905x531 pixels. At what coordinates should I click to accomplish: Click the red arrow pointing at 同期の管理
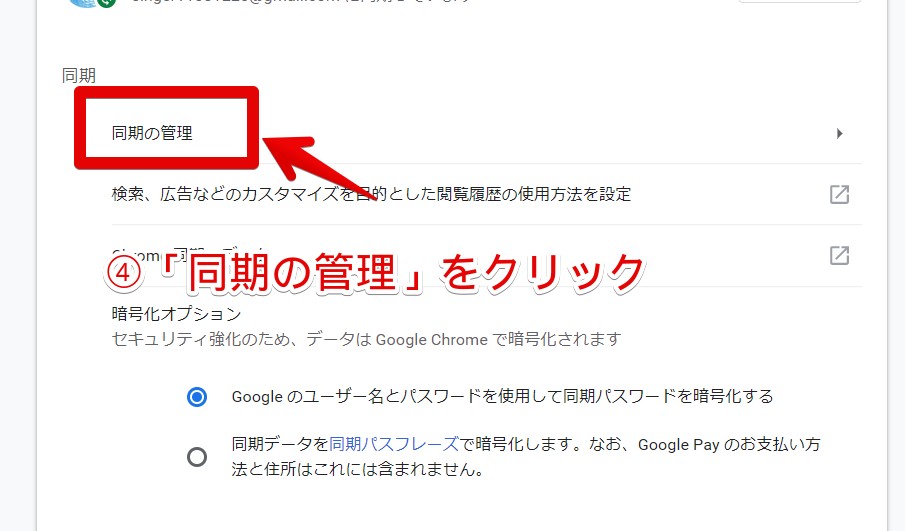319,167
